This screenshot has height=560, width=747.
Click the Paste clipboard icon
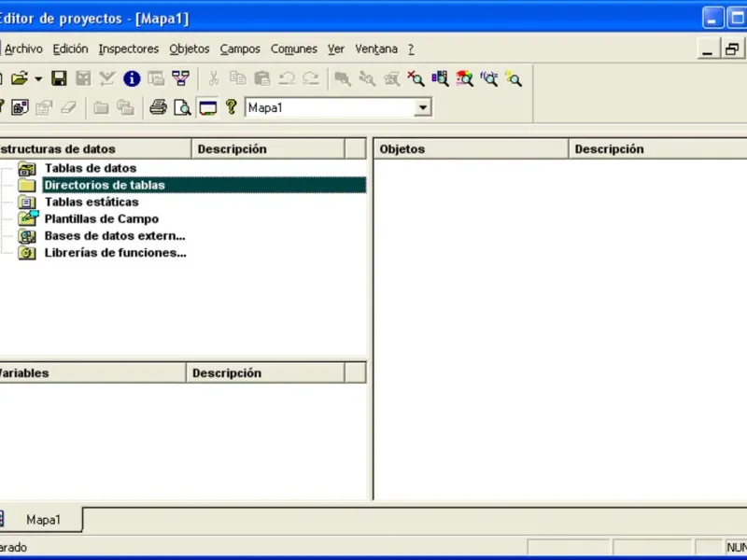(262, 78)
